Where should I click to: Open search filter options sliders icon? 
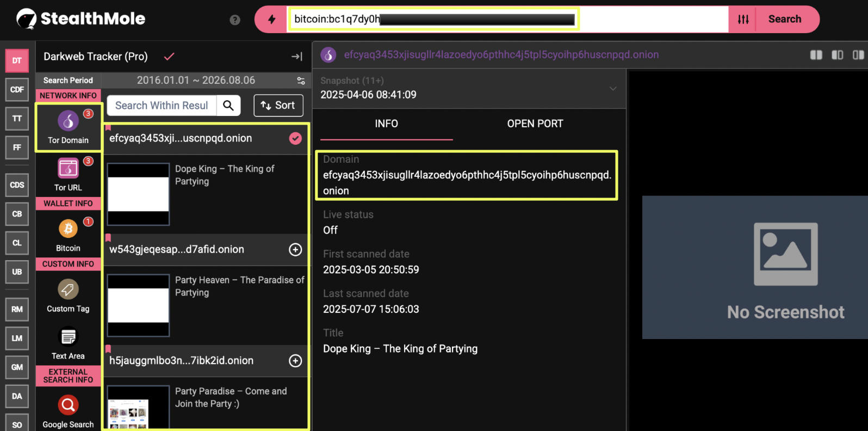(743, 20)
